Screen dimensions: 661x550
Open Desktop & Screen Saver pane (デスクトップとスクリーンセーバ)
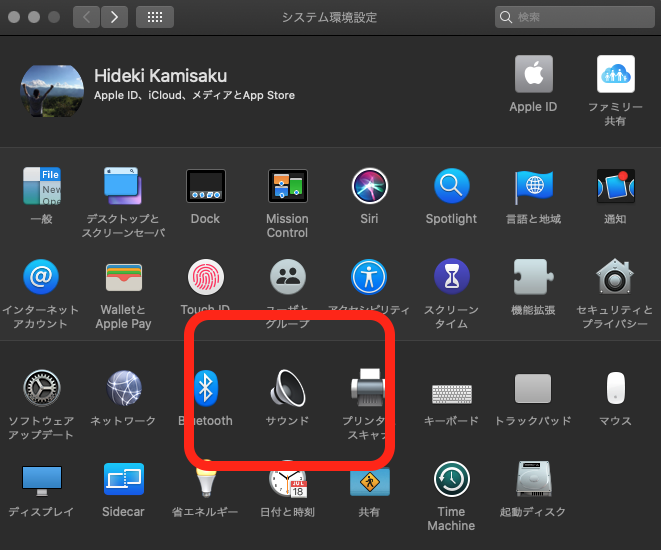coord(123,186)
